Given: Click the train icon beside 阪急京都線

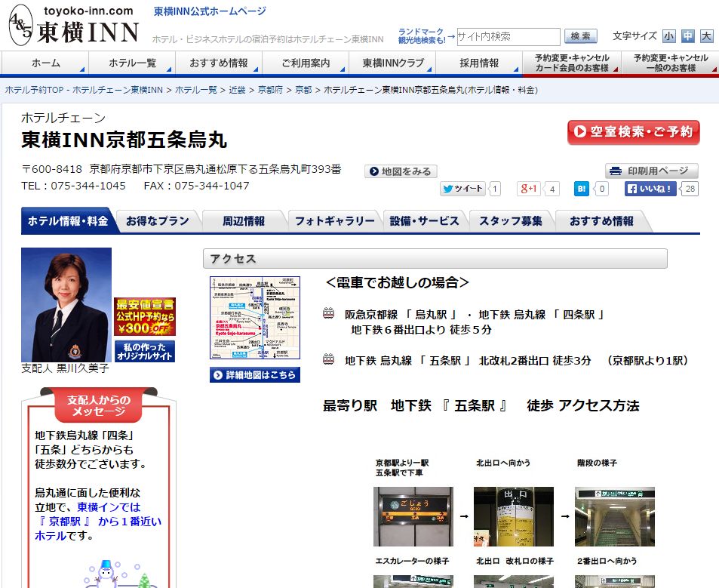Looking at the screenshot, I should point(328,312).
